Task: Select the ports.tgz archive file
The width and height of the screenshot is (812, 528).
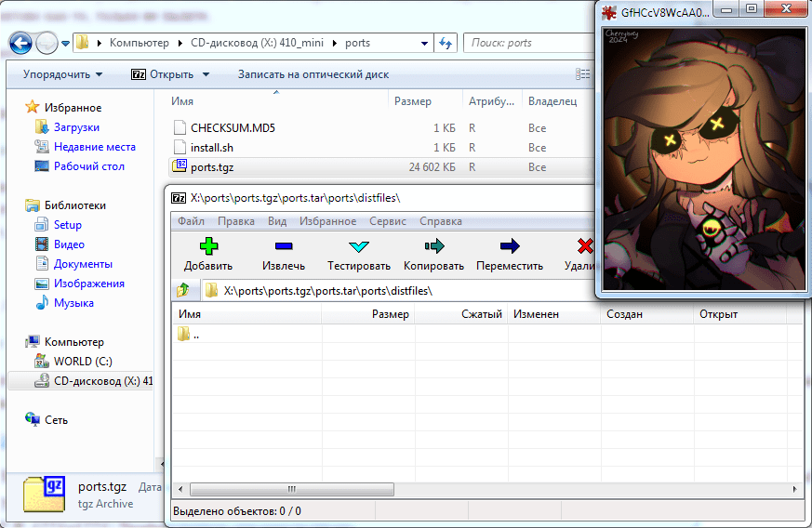Action: coord(212,167)
